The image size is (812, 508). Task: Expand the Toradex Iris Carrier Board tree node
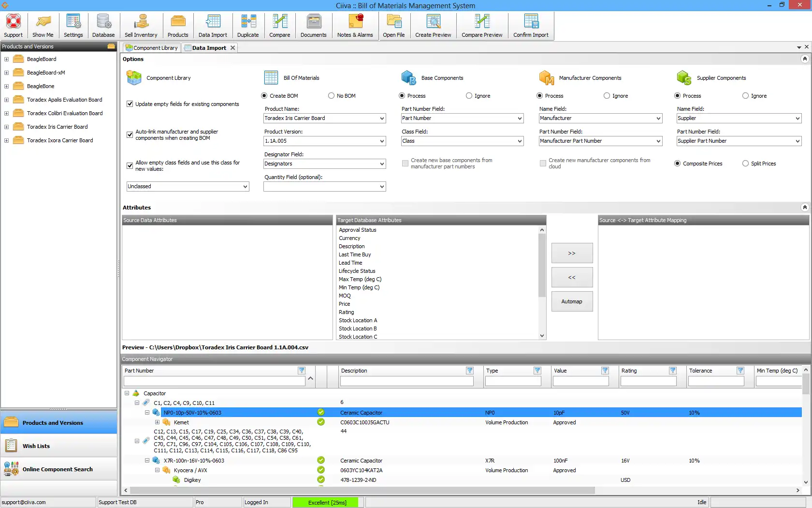pyautogui.click(x=6, y=127)
